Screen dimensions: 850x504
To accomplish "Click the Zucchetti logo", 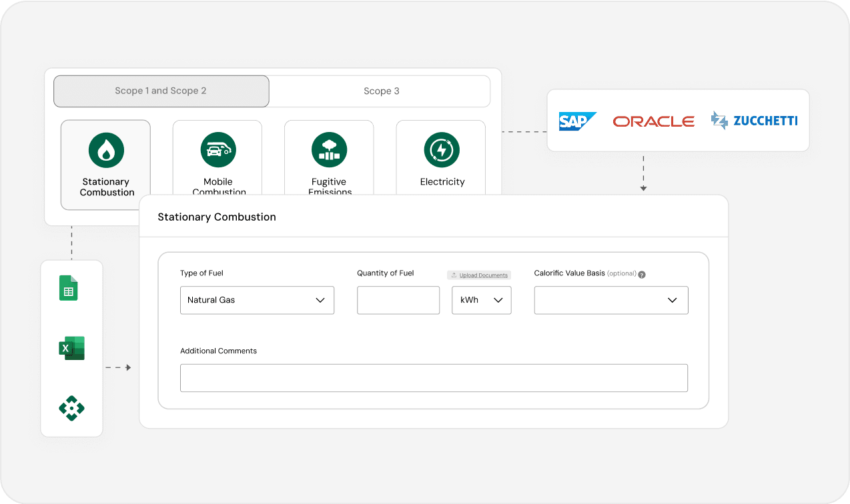I will (x=754, y=121).
